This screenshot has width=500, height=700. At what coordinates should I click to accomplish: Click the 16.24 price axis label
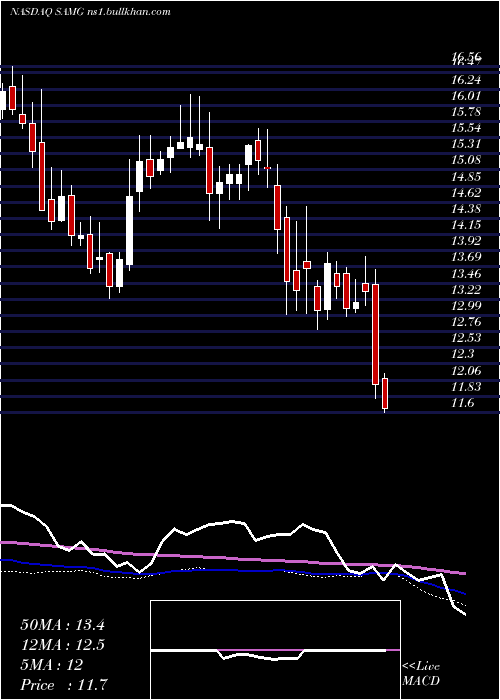467,80
